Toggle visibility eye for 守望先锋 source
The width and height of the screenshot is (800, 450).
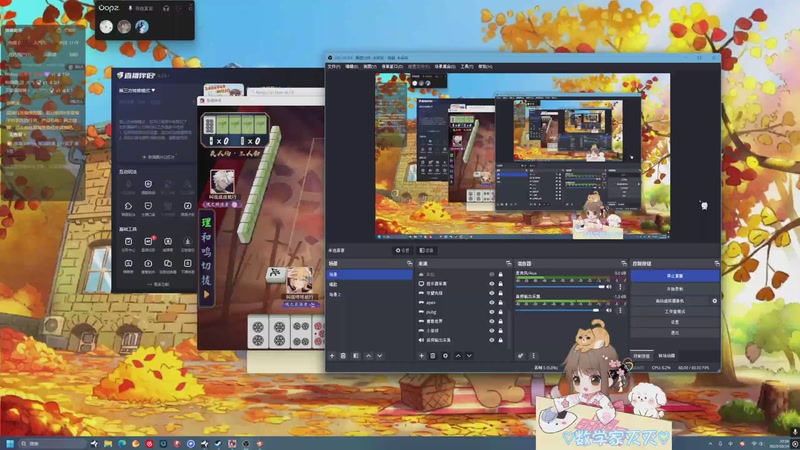(492, 293)
